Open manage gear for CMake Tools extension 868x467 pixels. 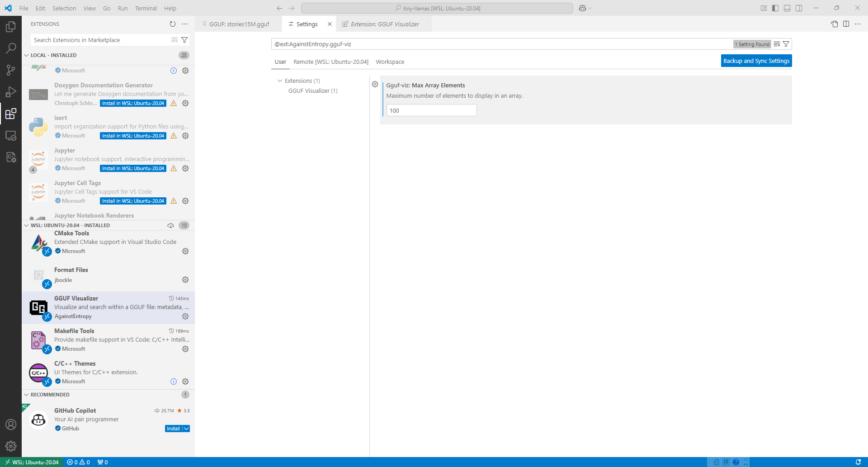[185, 251]
